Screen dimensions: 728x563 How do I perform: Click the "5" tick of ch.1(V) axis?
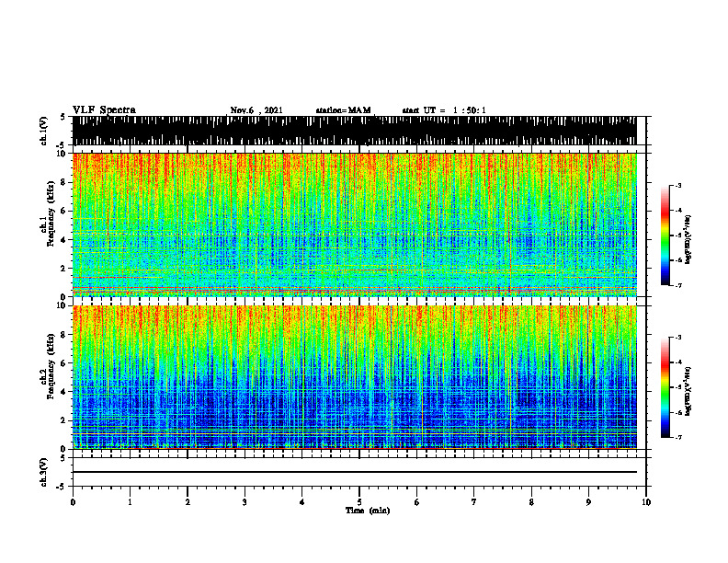point(63,118)
